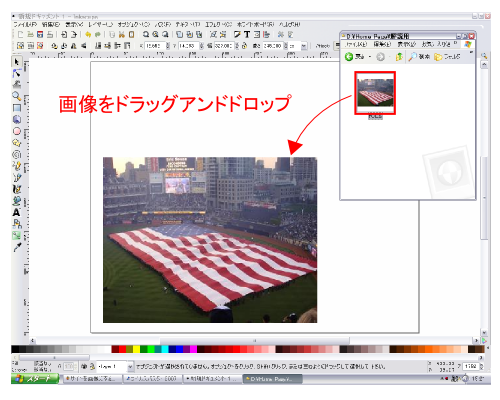Image resolution: width=500 pixels, height=400 pixels.
Task: Select the Pencil freehand tool
Action: point(17,166)
